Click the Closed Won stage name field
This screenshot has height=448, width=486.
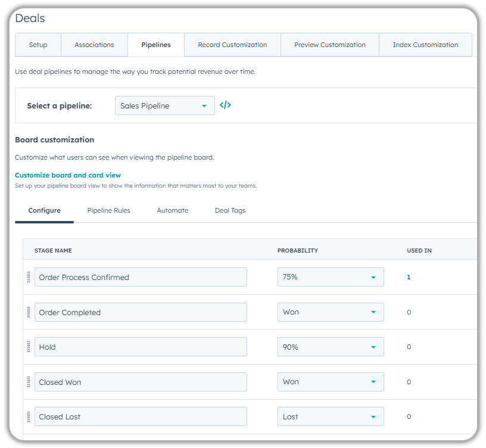point(141,382)
